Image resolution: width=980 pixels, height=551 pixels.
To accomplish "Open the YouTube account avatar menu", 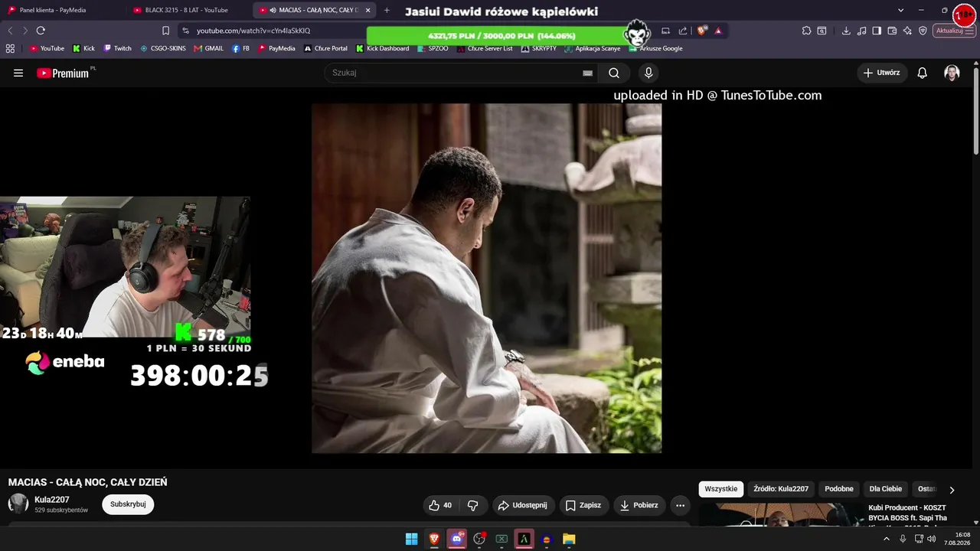I will pyautogui.click(x=952, y=73).
